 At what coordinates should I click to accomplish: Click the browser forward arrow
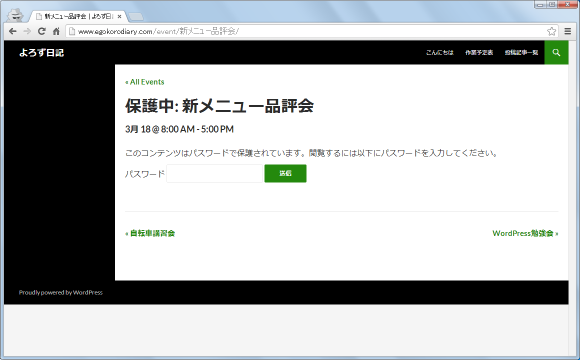pos(27,31)
